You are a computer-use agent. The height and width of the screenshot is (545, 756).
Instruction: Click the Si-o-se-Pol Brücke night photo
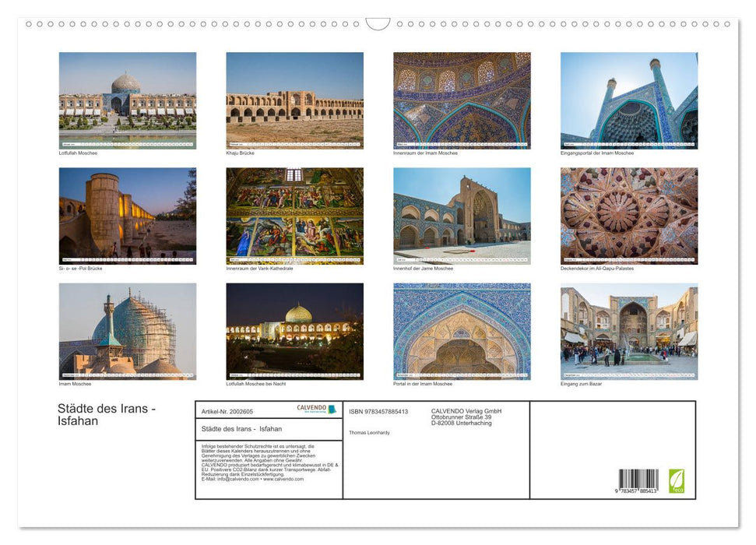click(x=127, y=214)
